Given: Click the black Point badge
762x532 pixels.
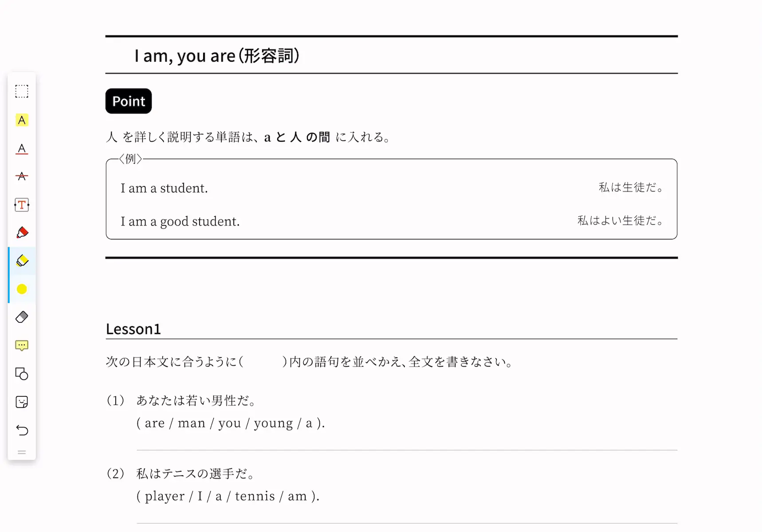Looking at the screenshot, I should point(129,101).
